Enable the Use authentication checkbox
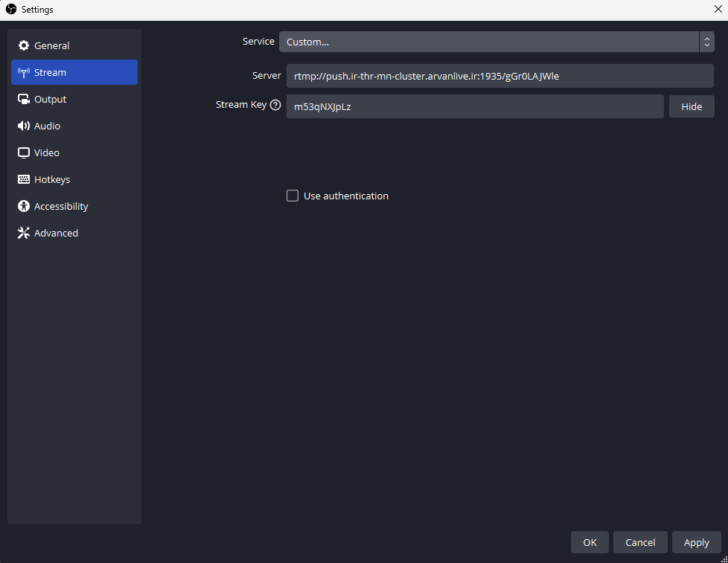The height and width of the screenshot is (563, 728). pos(293,196)
